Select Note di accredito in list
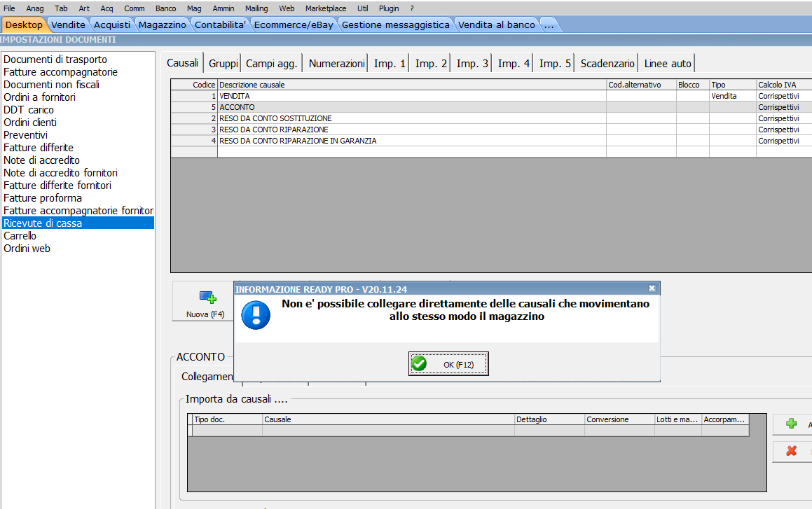Image resolution: width=812 pixels, height=509 pixels. [78, 160]
